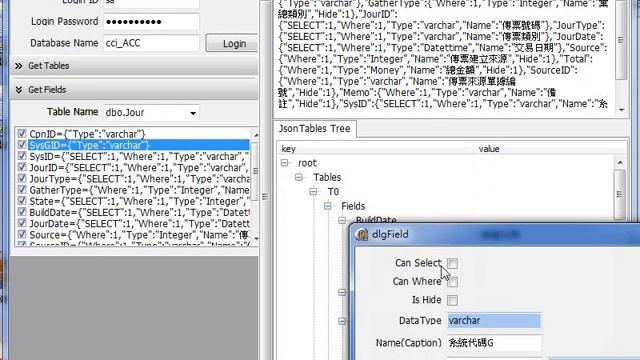Image resolution: width=640 pixels, height=360 pixels.
Task: Click the dlgField dialog icon
Action: [x=362, y=235]
